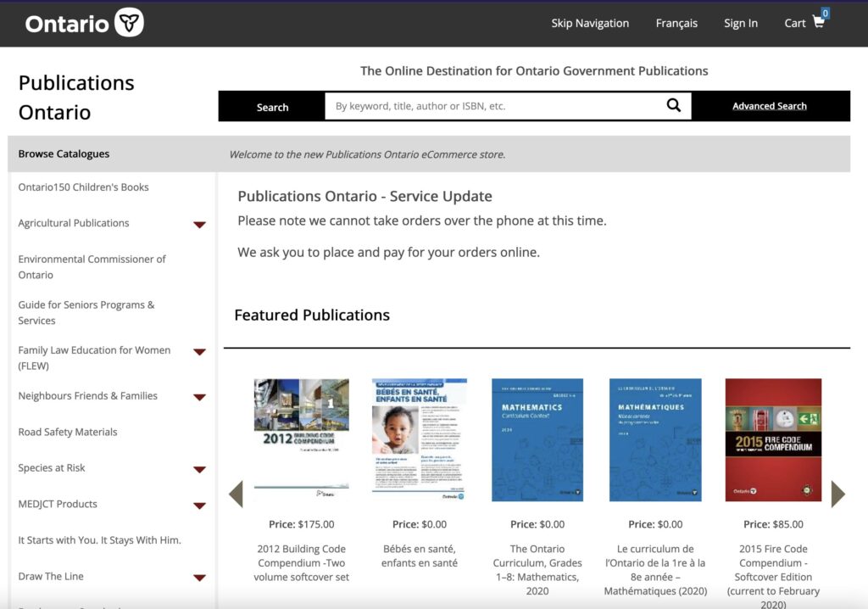Click 2012 Building Code Compendium cover image
This screenshot has height=609, width=868.
(x=302, y=439)
